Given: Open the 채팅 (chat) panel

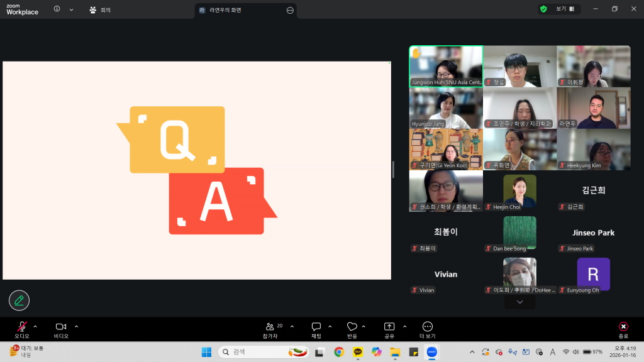Looking at the screenshot, I should [316, 327].
